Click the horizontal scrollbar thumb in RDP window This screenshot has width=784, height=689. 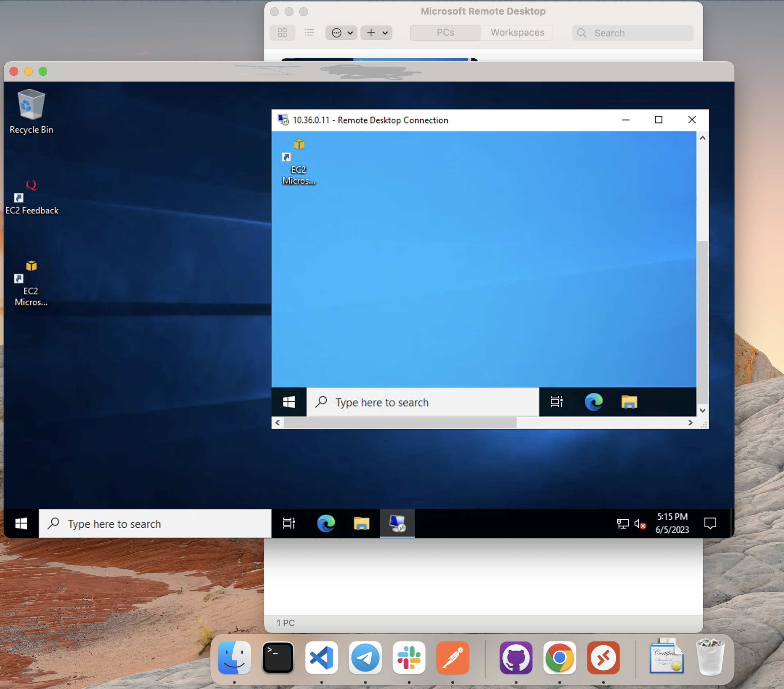pos(400,422)
